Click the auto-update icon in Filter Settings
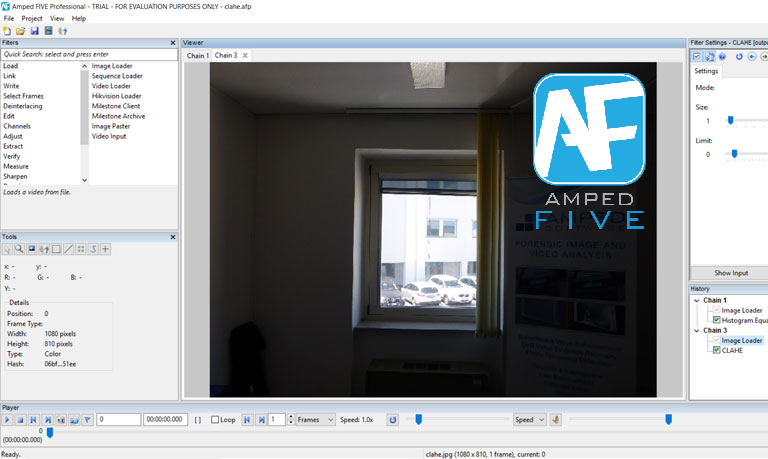768x459 pixels. pos(709,57)
